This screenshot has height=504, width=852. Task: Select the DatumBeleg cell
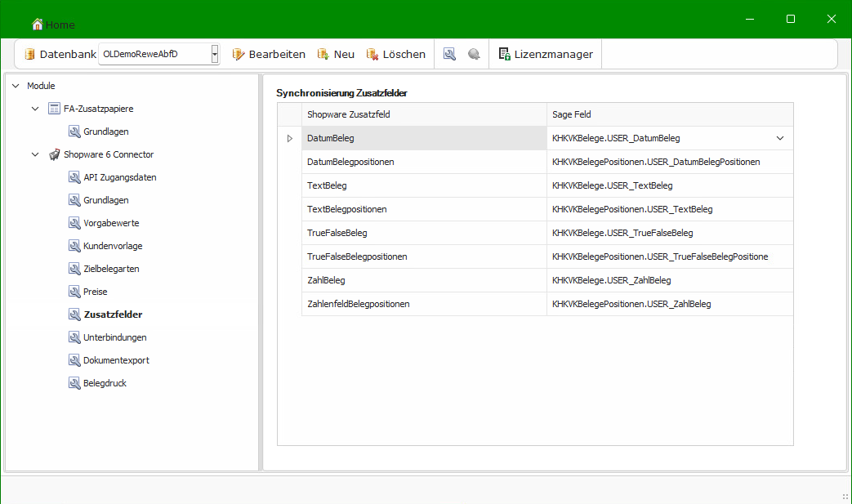(424, 139)
